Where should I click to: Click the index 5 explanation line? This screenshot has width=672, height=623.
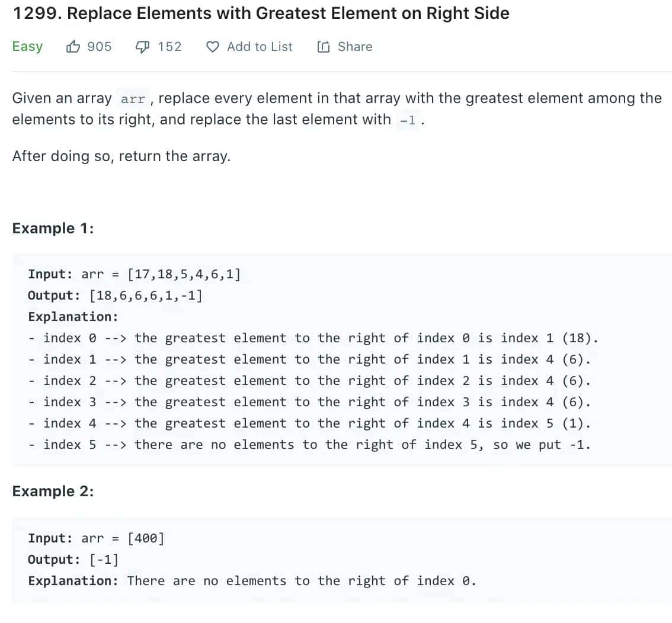pos(311,444)
